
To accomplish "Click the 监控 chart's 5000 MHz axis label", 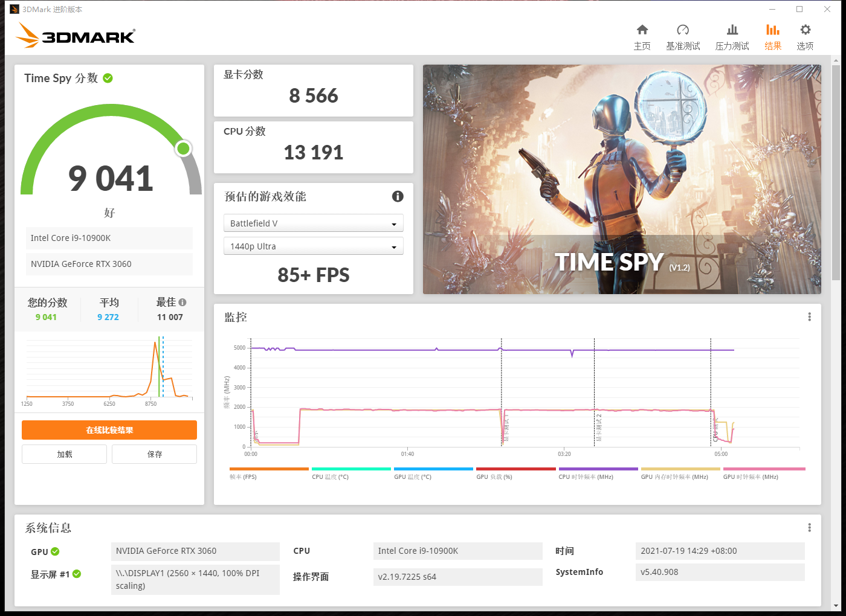I will click(x=240, y=348).
